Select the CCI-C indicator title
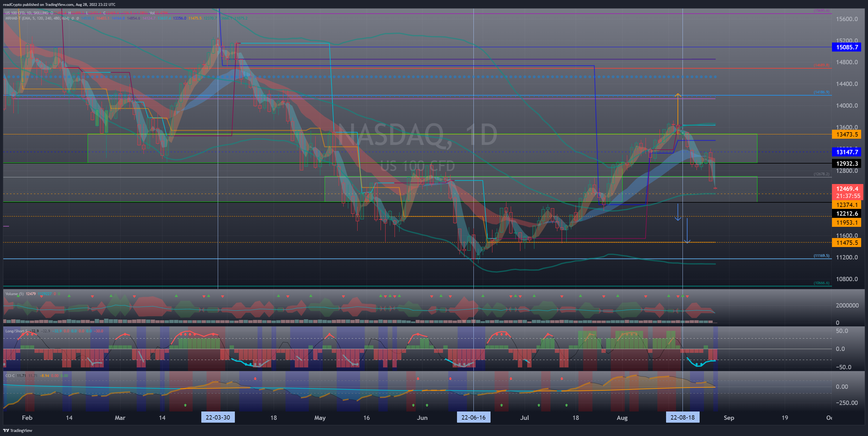The width and height of the screenshot is (868, 436). tap(10, 375)
